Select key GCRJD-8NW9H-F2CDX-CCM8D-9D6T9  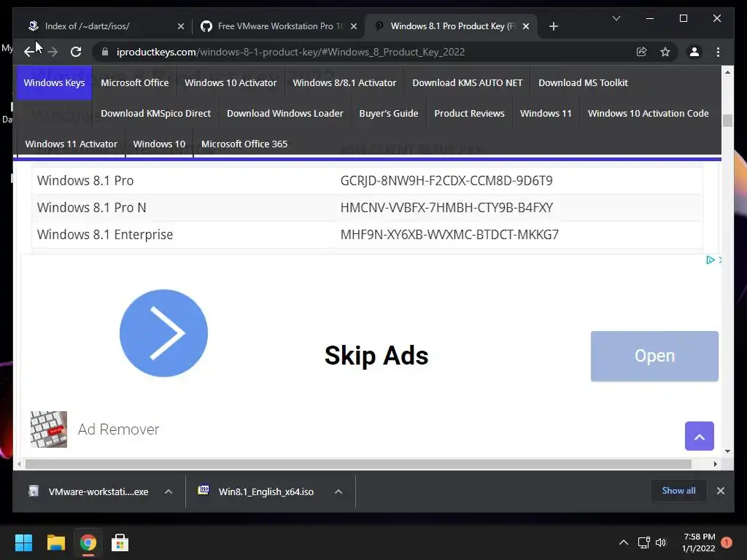(446, 181)
